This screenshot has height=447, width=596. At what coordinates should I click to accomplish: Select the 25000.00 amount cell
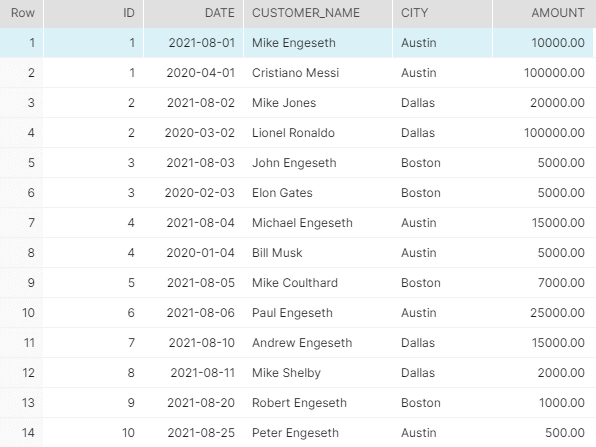544,313
